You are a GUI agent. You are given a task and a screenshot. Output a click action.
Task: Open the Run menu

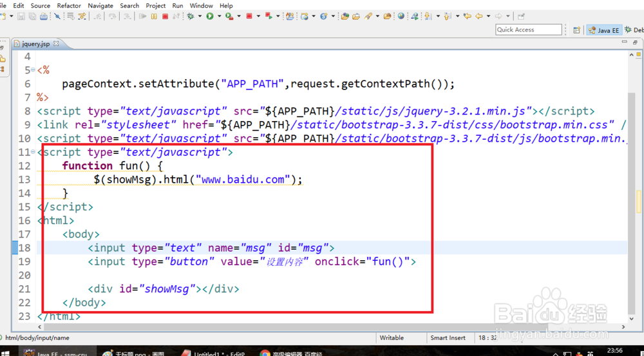[x=178, y=5]
